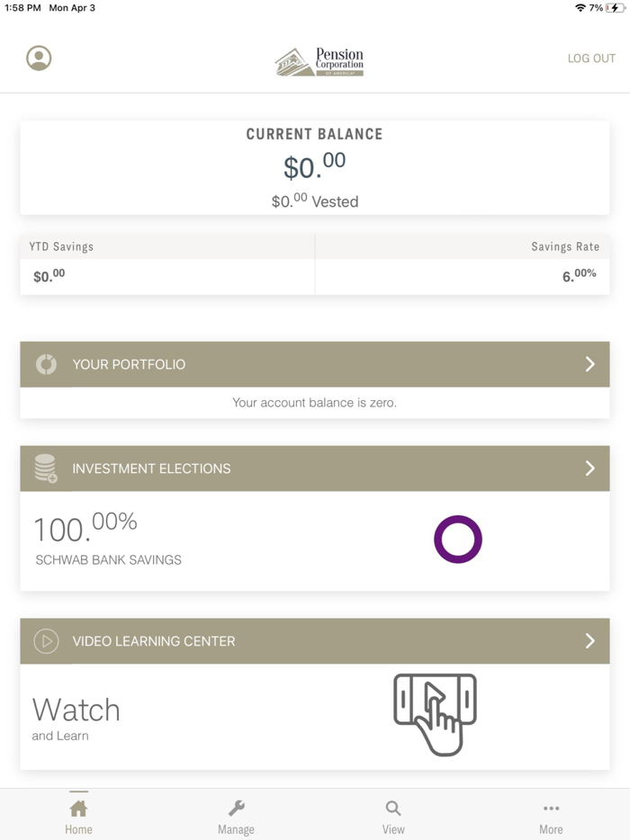630x840 pixels.
Task: Tap the Manage wrench icon
Action: [236, 807]
